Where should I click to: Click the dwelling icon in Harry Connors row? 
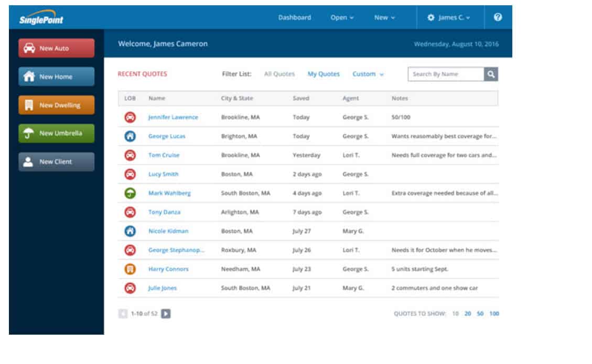[130, 269]
